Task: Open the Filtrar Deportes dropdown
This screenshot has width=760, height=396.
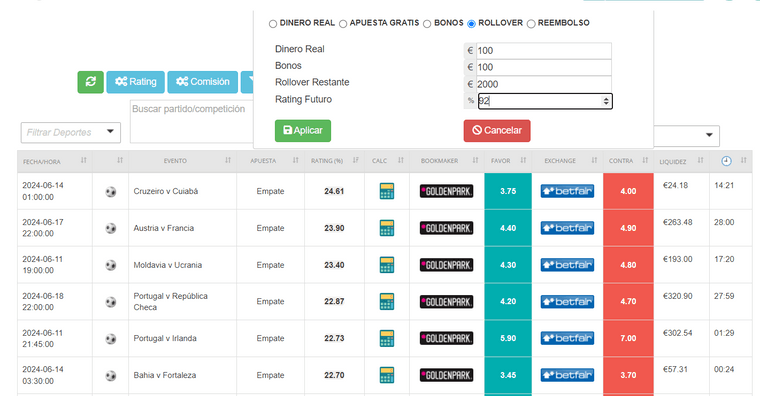Action: point(71,132)
